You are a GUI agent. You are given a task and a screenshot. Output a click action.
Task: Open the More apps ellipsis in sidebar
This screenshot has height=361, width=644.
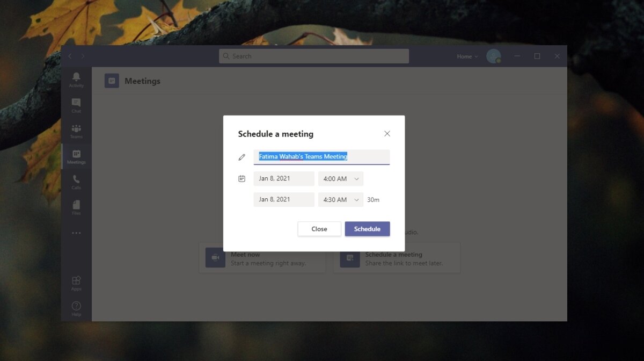76,233
